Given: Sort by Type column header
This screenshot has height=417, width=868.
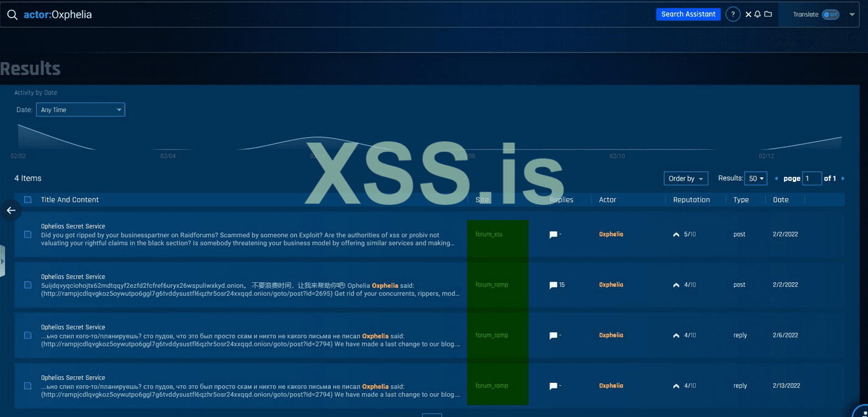Looking at the screenshot, I should [741, 200].
